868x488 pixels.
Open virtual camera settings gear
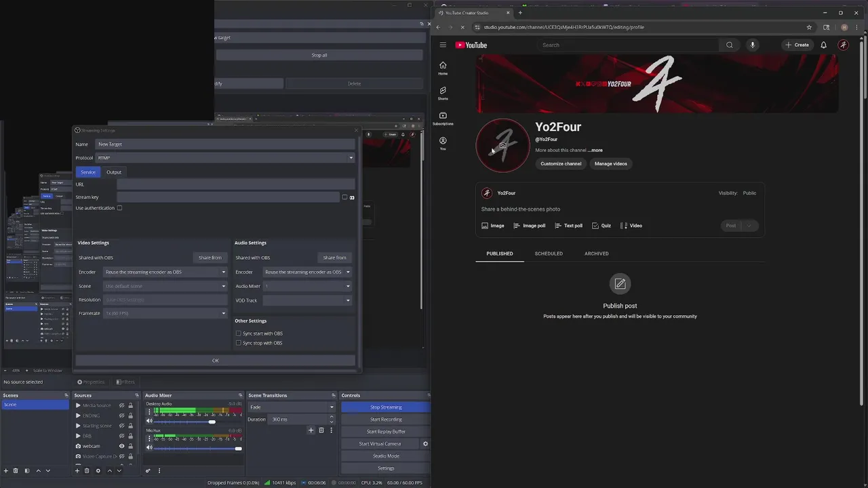click(x=425, y=444)
